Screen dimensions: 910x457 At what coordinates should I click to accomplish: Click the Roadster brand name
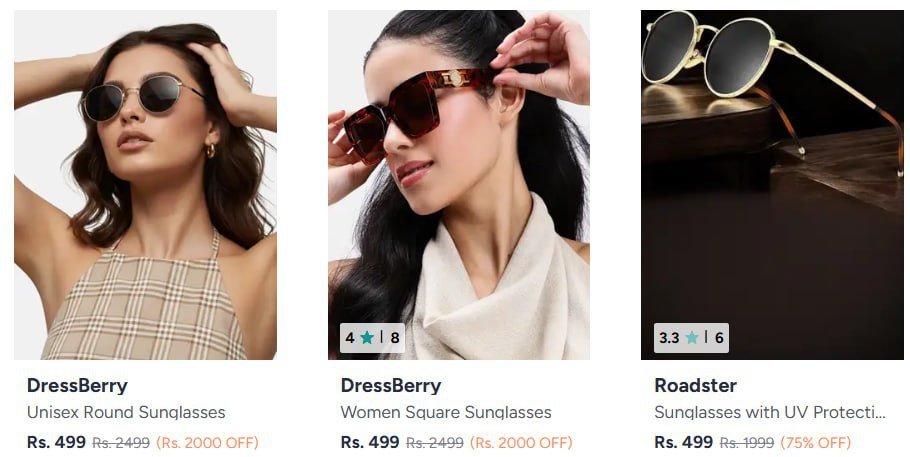[695, 386]
